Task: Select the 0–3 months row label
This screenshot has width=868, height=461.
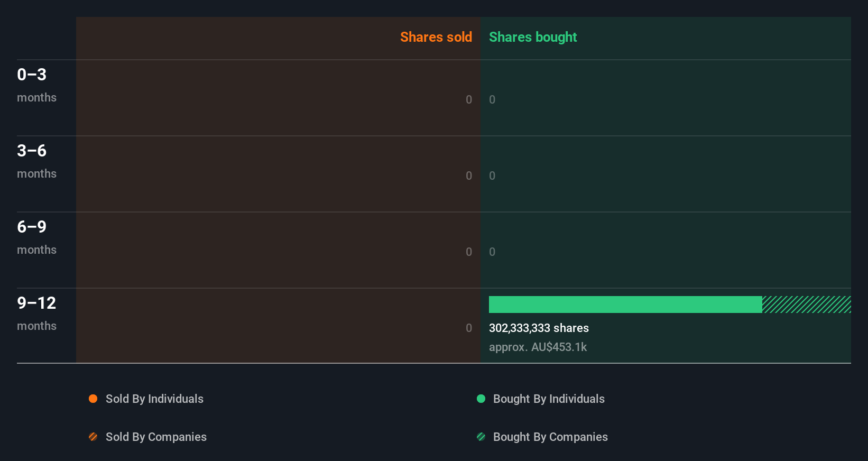Action: [36, 85]
